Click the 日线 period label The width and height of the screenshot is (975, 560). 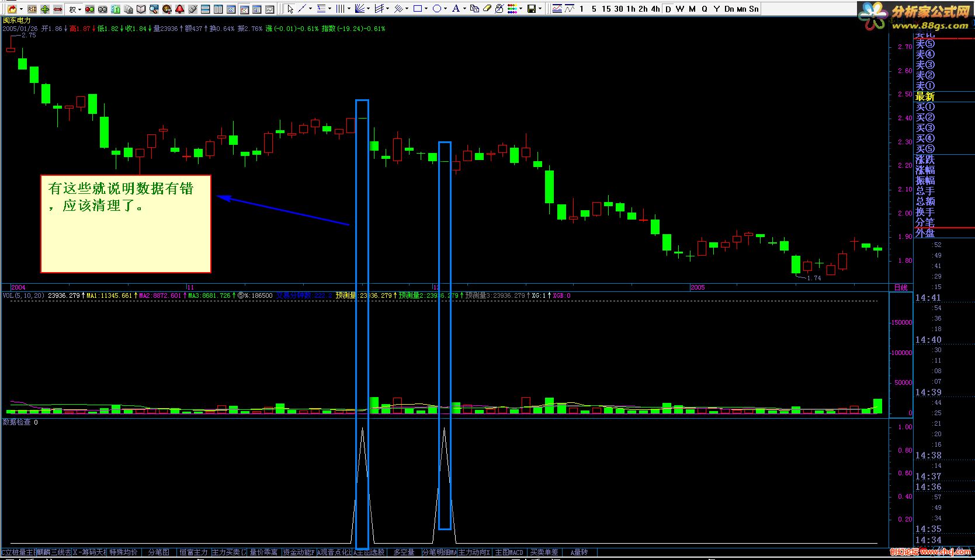901,287
